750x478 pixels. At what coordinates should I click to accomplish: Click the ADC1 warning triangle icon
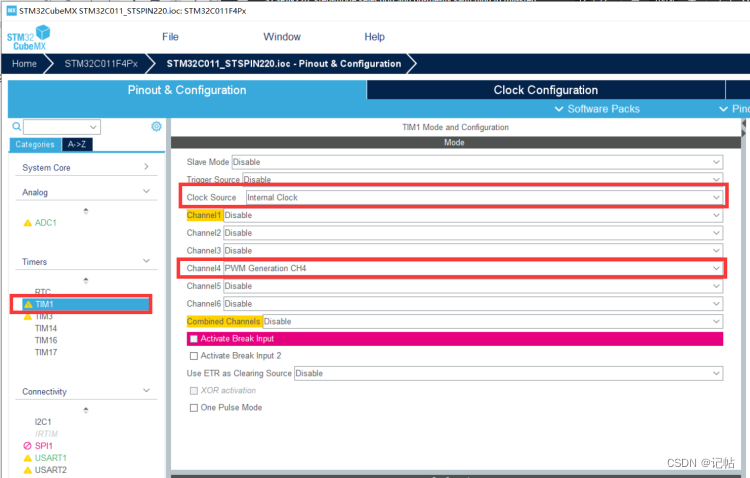28,222
